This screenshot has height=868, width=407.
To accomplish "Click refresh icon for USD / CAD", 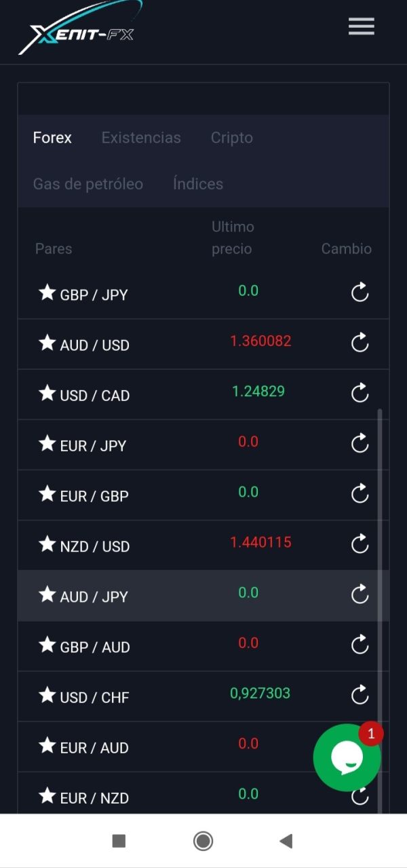I will point(360,393).
